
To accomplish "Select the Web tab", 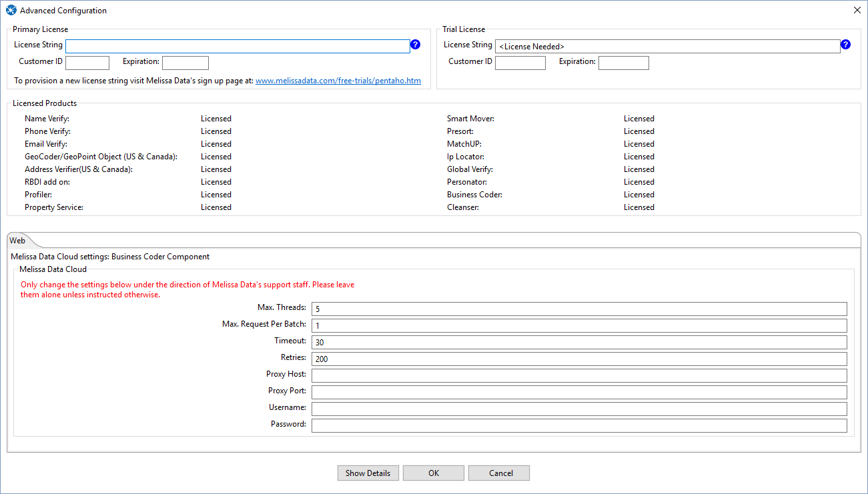I will point(17,241).
